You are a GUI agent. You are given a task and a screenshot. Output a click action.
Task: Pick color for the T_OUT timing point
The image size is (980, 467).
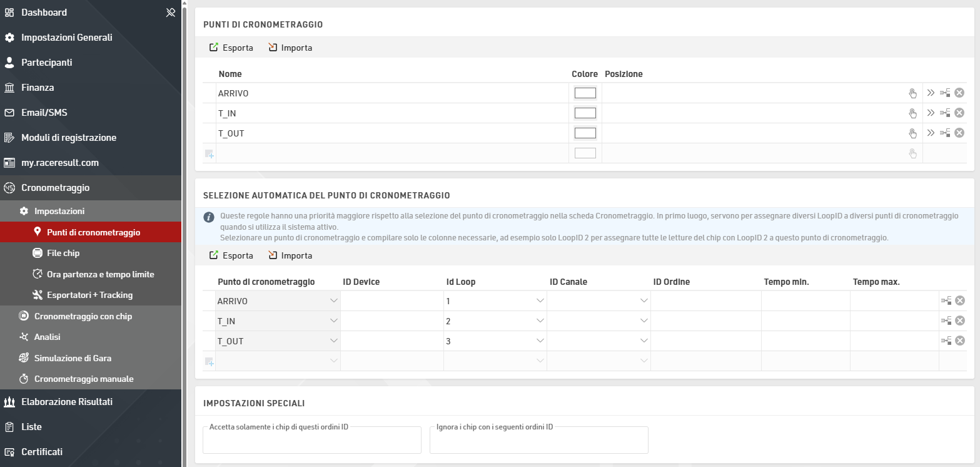tap(585, 133)
